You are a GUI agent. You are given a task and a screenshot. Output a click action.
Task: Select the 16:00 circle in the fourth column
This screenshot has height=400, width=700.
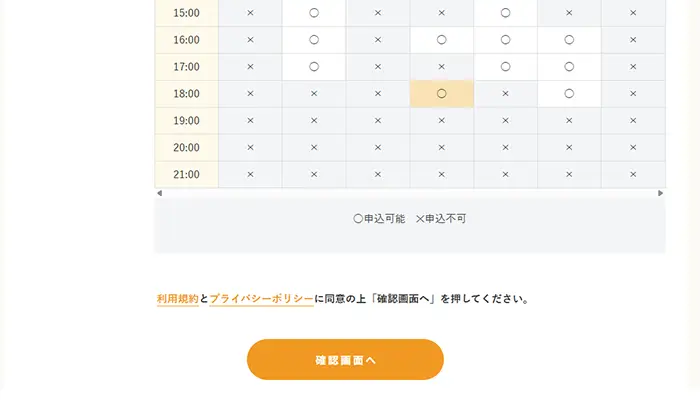coord(441,40)
